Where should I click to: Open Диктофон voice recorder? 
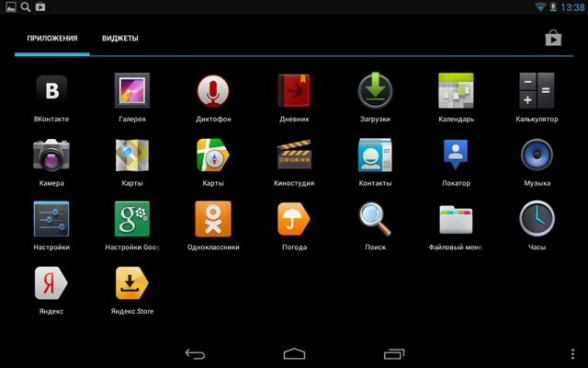pyautogui.click(x=213, y=91)
